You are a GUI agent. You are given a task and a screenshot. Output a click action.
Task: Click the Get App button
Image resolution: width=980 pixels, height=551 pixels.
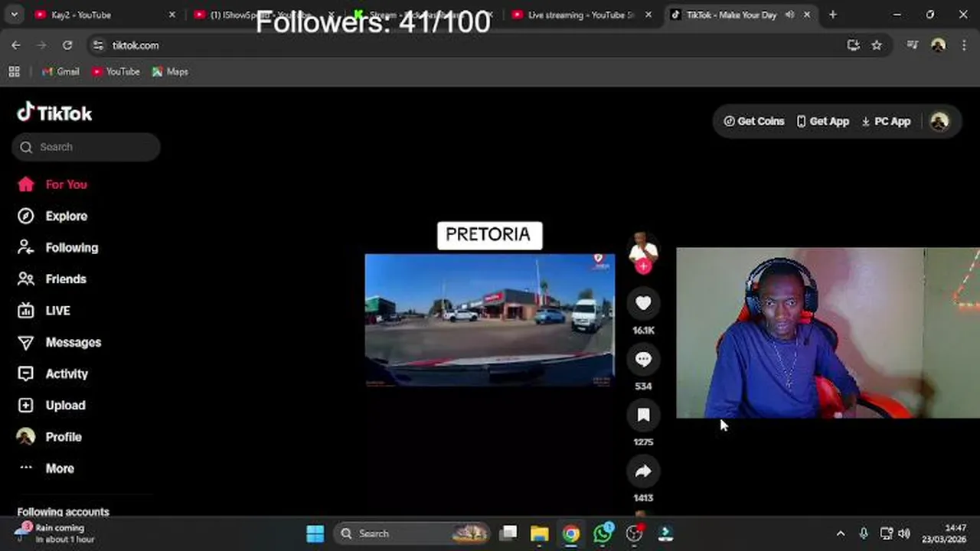pyautogui.click(x=822, y=121)
